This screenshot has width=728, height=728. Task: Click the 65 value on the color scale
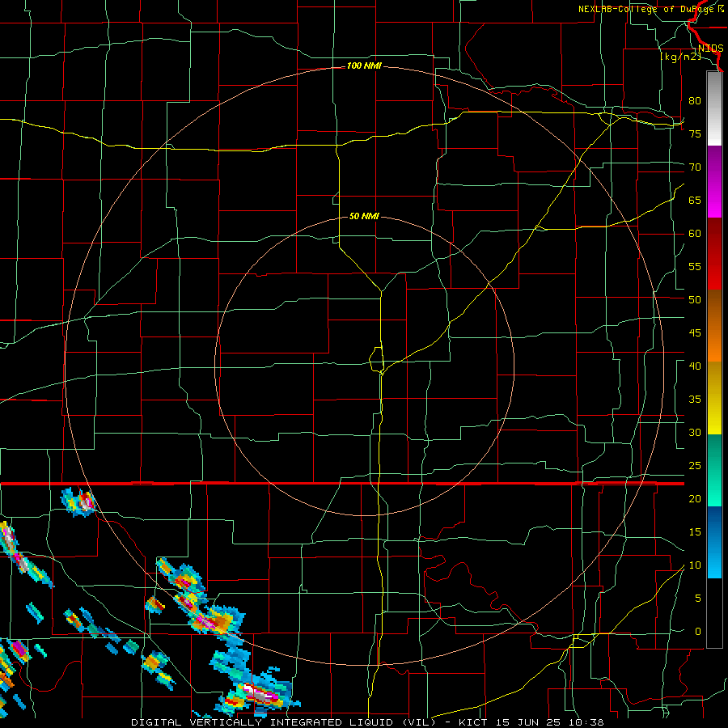pyautogui.click(x=695, y=200)
